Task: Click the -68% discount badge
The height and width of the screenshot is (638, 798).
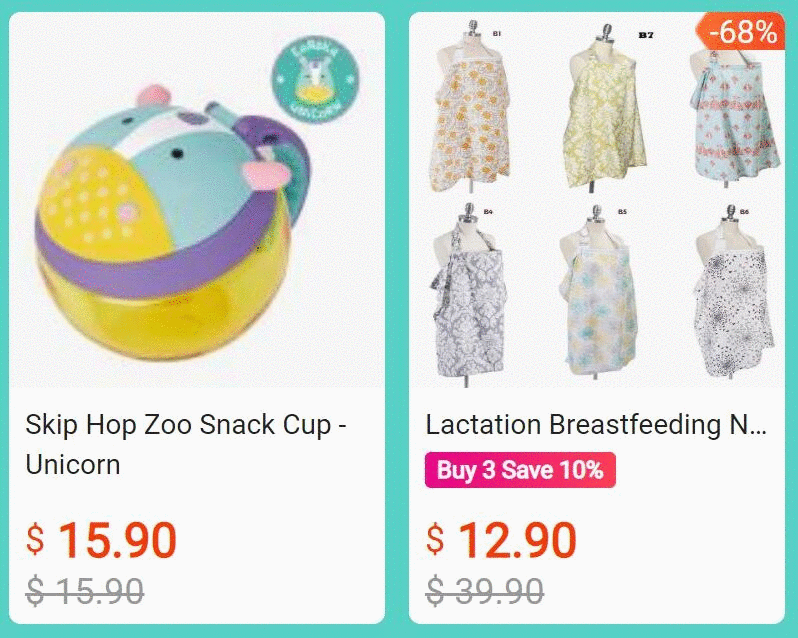Action: (x=741, y=31)
